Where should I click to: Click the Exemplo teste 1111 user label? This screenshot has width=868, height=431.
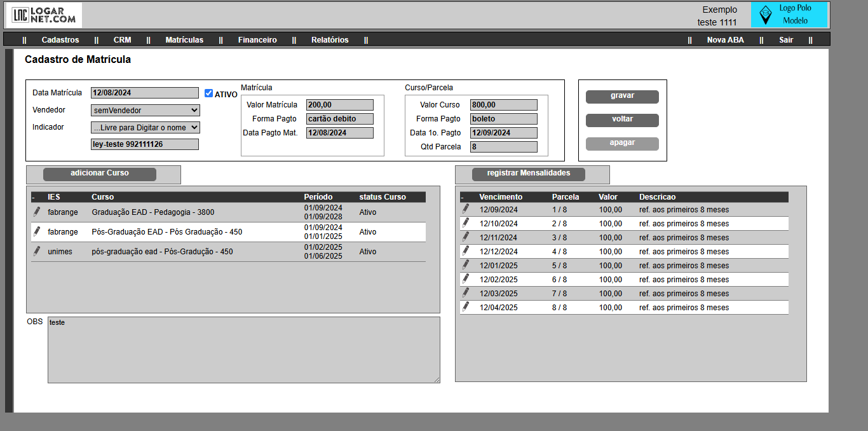717,16
